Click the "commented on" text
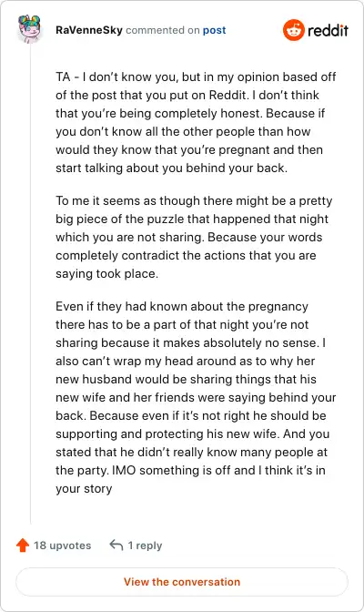Screen dimensions: 364x612 point(163,30)
